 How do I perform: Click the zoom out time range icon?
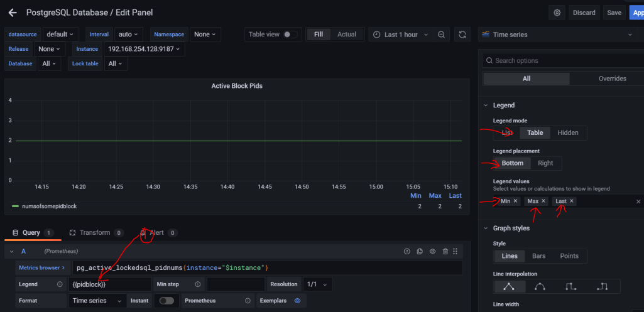tap(441, 35)
